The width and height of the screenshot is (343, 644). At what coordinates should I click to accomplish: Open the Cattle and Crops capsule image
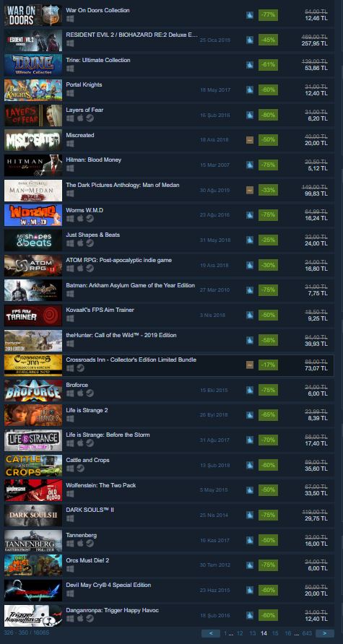[x=33, y=466]
